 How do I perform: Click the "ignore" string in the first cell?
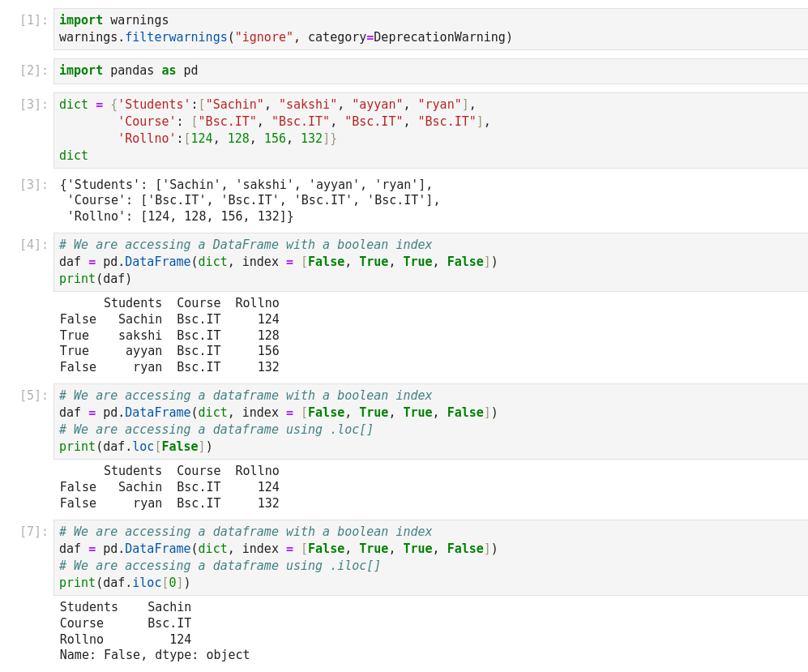(263, 37)
